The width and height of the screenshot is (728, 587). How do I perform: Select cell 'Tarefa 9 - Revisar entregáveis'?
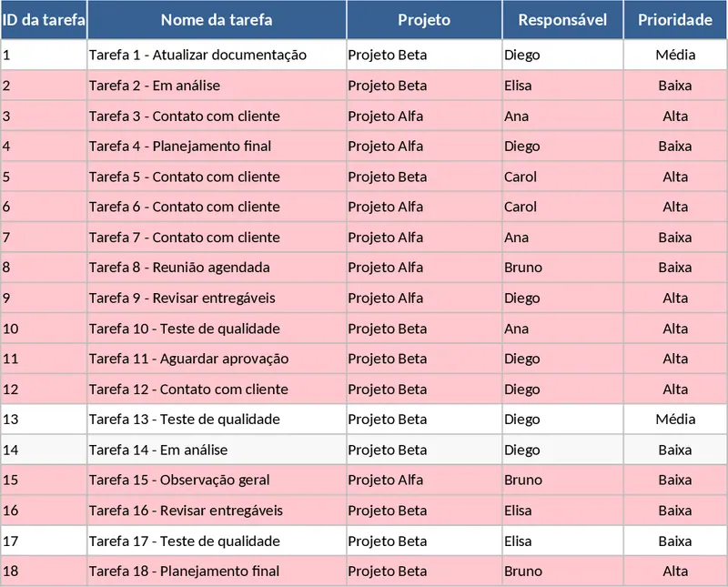(x=217, y=298)
